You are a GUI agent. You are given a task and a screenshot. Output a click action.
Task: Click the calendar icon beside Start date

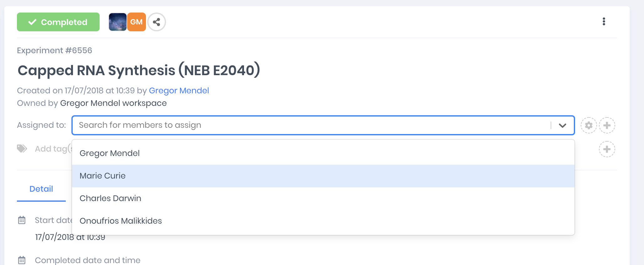(22, 220)
